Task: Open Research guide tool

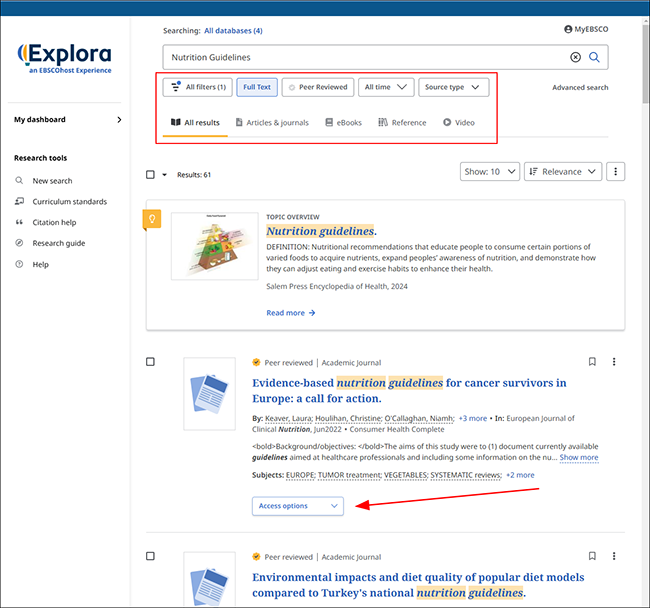Action: (59, 243)
